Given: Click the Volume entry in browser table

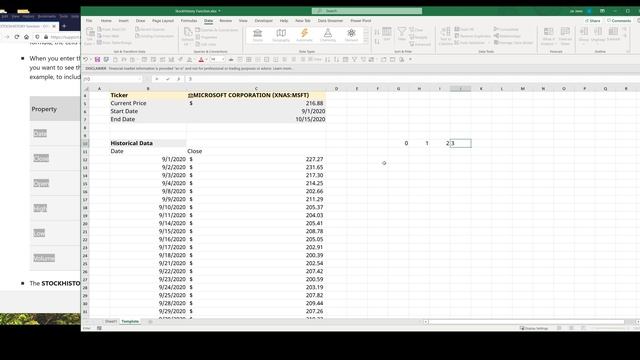Looking at the screenshot, I should pos(44,258).
